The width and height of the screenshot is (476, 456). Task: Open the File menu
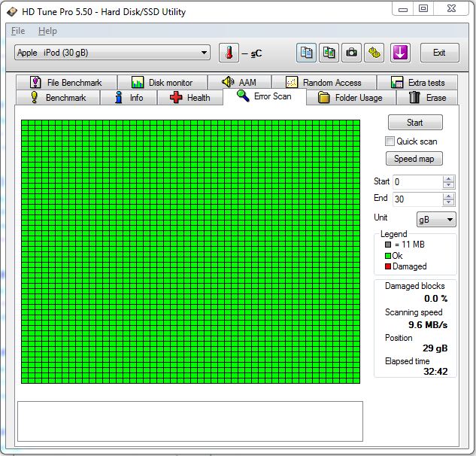point(18,31)
